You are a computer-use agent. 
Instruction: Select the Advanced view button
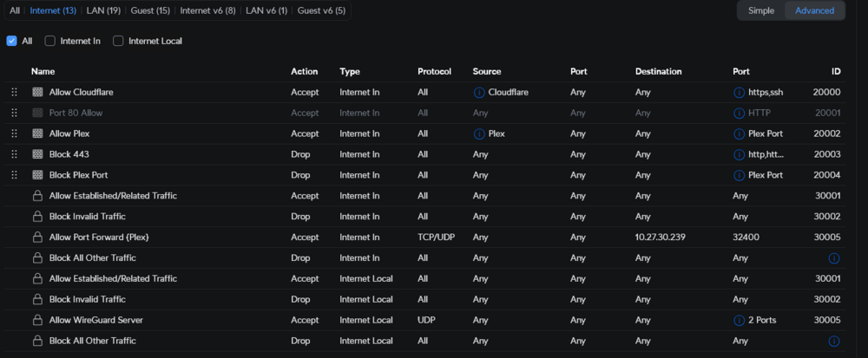(x=814, y=10)
